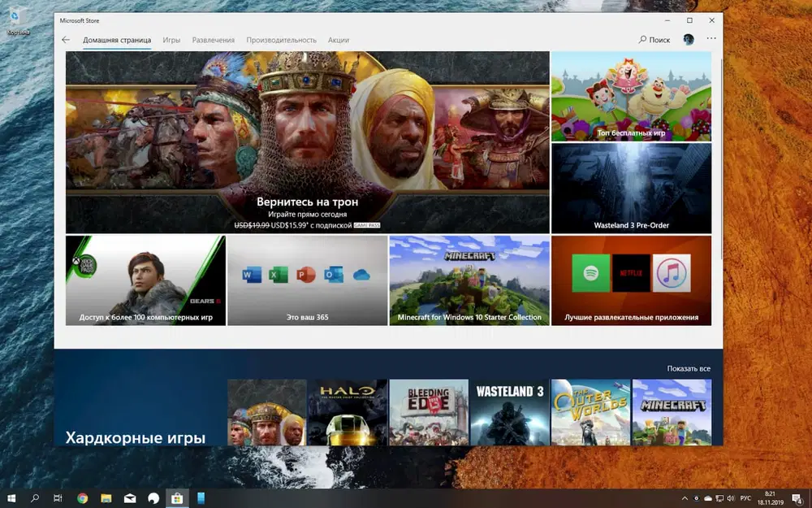Click the back arrow in Microsoft Store
The width and height of the screenshot is (812, 508).
[x=66, y=39]
